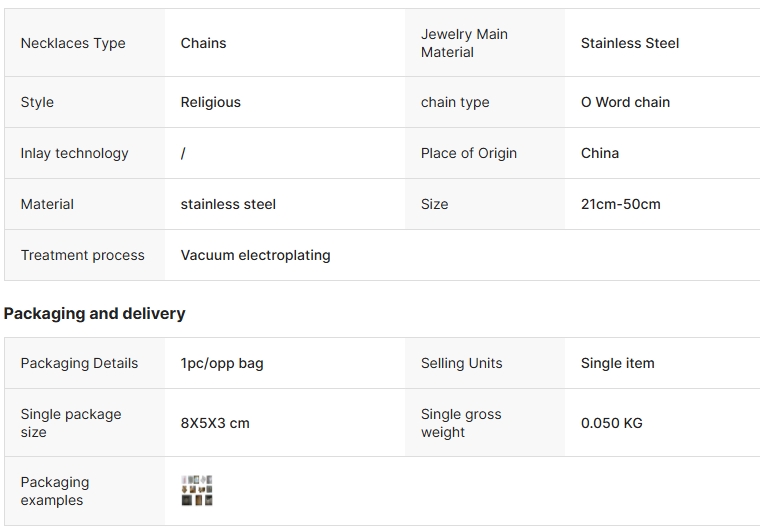The image size is (760, 530).
Task: Select the lowercase stainless steel material value
Action: (228, 204)
